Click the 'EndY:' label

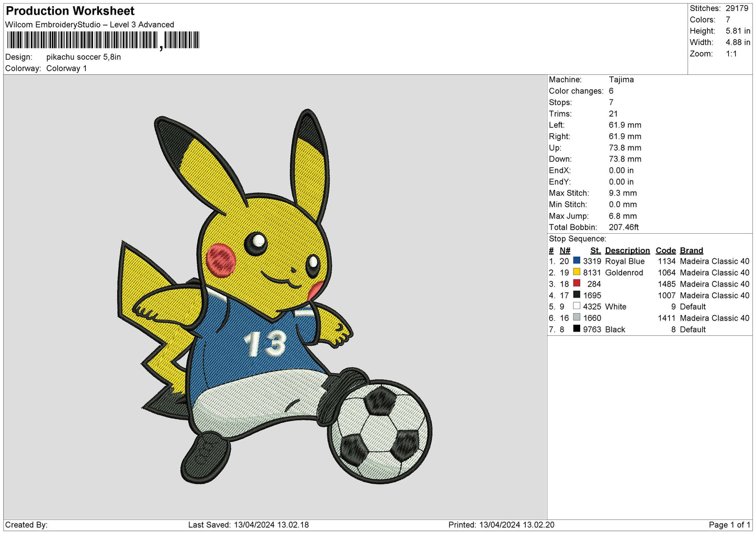click(x=559, y=182)
